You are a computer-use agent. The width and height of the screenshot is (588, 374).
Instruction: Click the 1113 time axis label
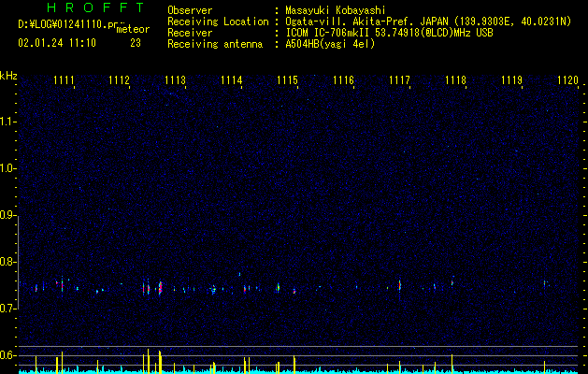175,80
